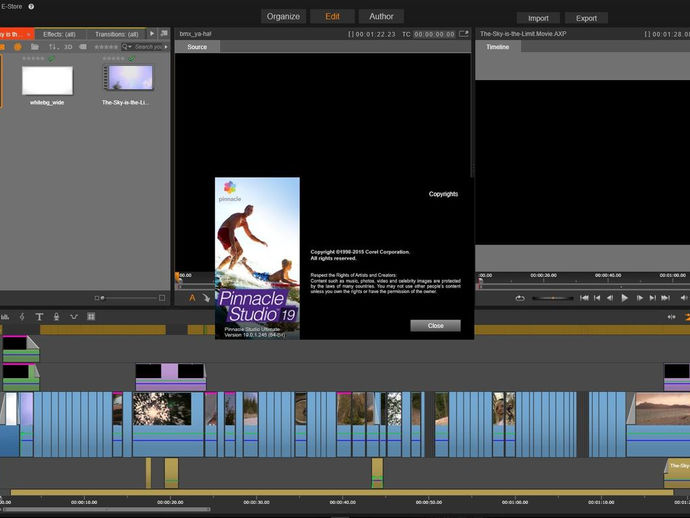Screen dimensions: 690x518
Task: Click the library folder view icon
Action: tap(35, 47)
